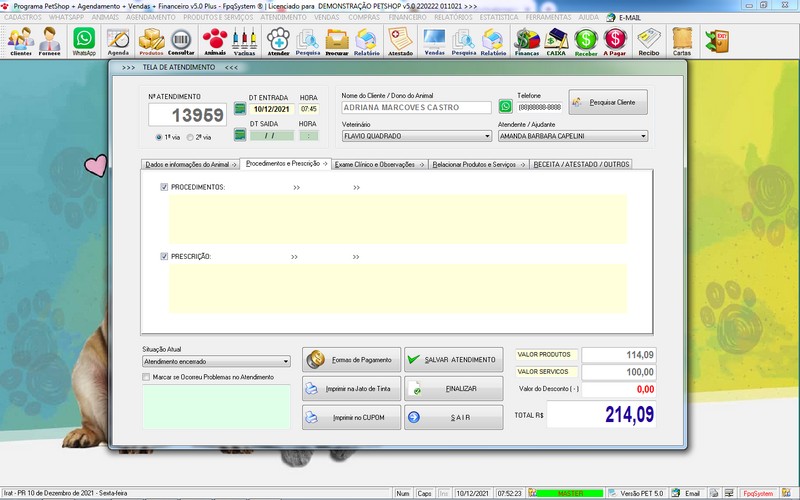Screen dimensions: 800x500
Task: Check Marcar se Ocorreu Problemas no Atendimento
Action: click(x=146, y=377)
